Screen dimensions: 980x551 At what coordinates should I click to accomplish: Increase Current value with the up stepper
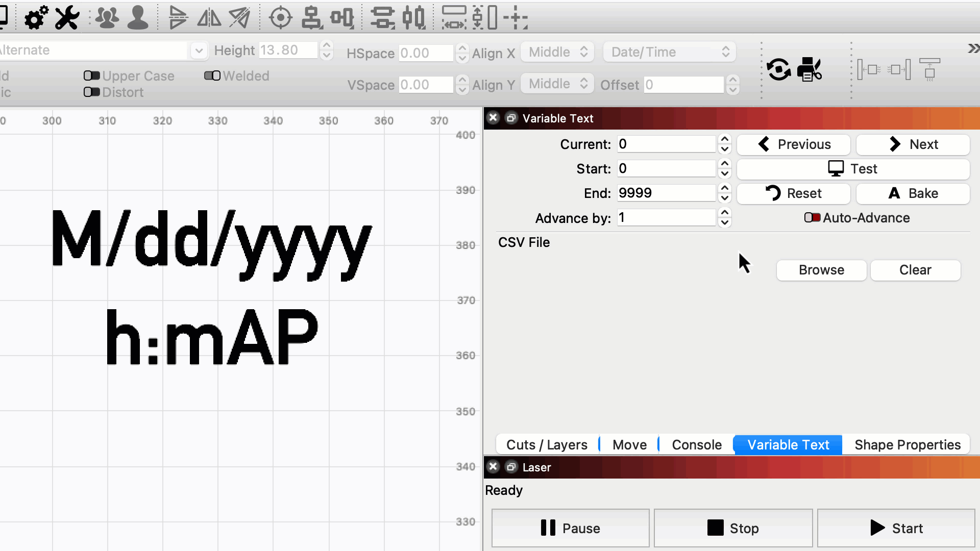click(725, 139)
